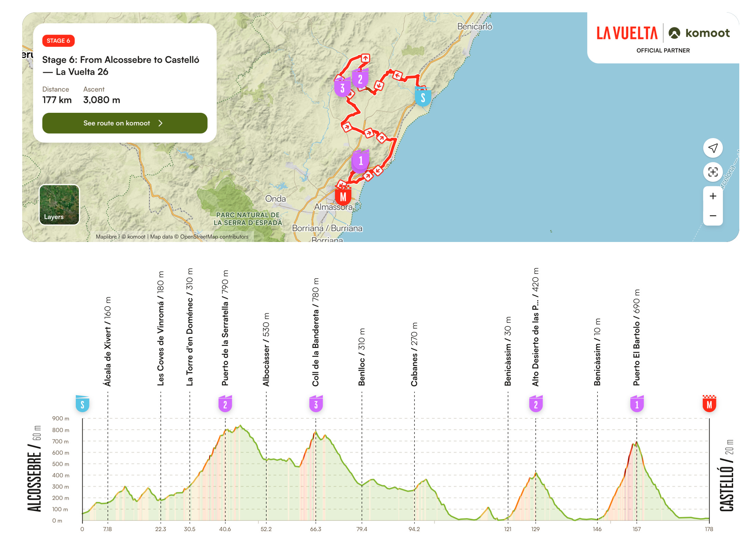Click the chevron arrow on the komoot route button
The width and height of the screenshot is (756, 540).
pyautogui.click(x=160, y=123)
